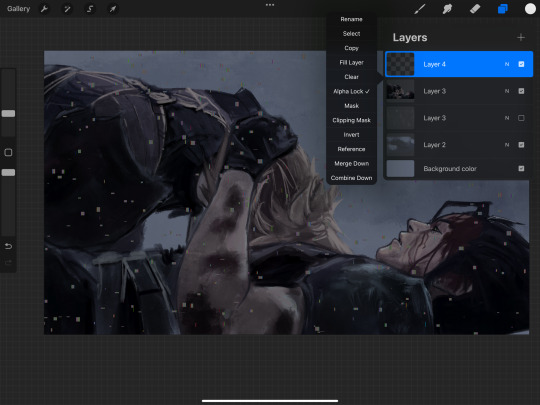Choose Fill Layer option
The width and height of the screenshot is (540, 405).
pyautogui.click(x=351, y=63)
